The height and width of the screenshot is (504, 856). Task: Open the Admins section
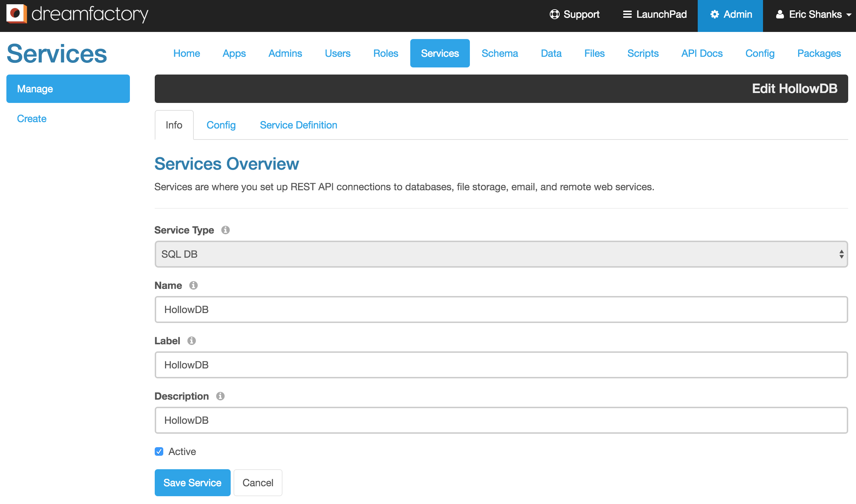(x=285, y=53)
